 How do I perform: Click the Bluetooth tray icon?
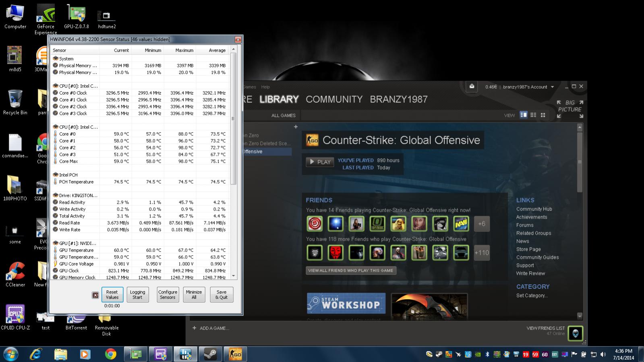[x=487, y=354]
